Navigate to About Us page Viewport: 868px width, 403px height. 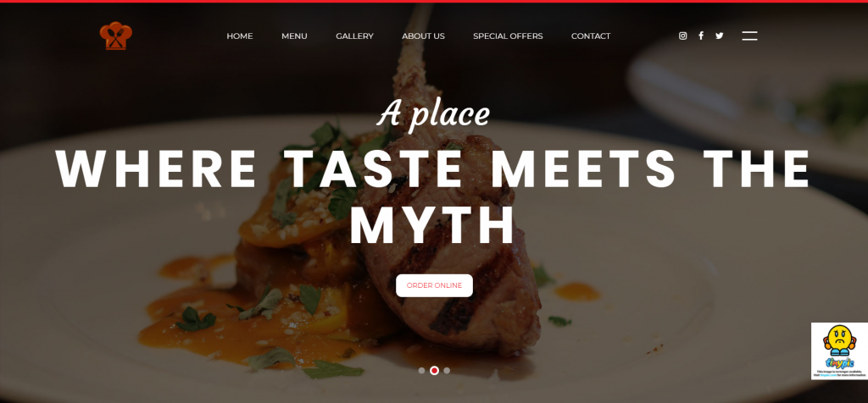coord(424,36)
